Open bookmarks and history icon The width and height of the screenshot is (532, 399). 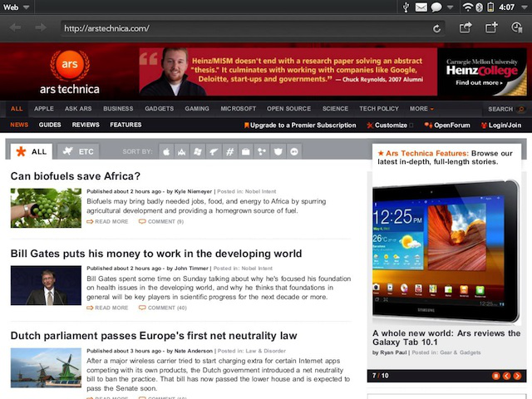[x=517, y=27]
